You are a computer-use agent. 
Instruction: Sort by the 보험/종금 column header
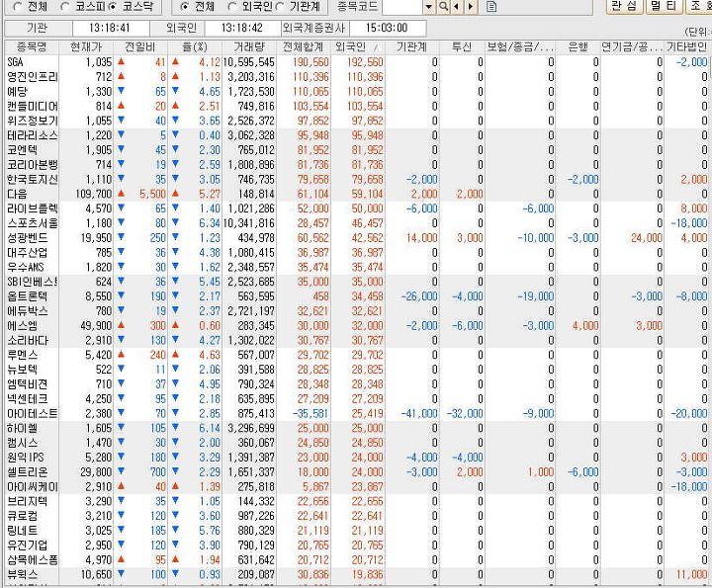[520, 46]
